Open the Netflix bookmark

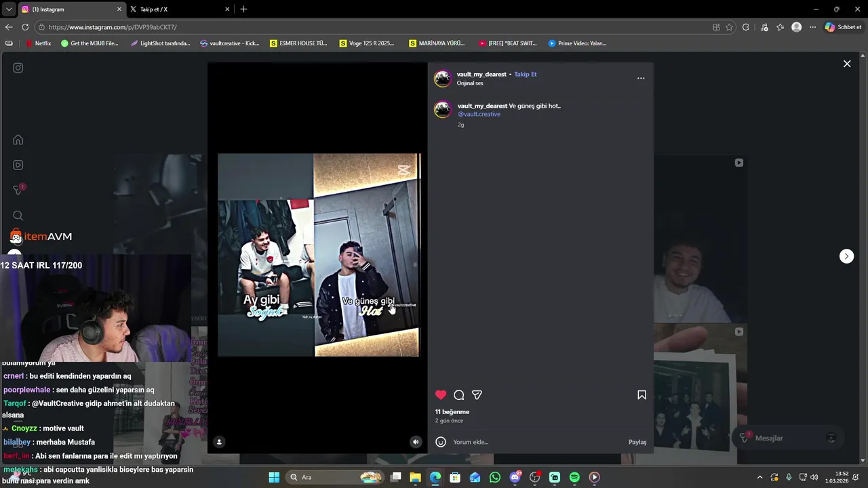pos(38,43)
